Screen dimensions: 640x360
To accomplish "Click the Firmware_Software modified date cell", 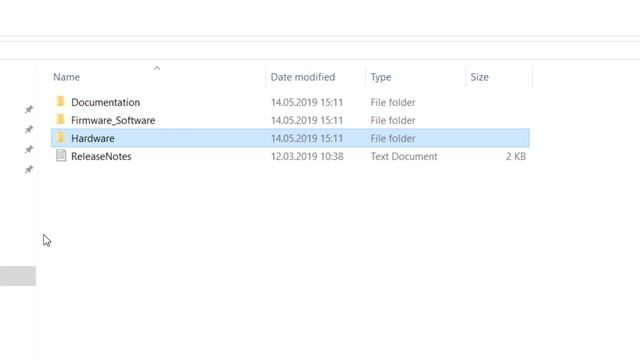I will 307,120.
